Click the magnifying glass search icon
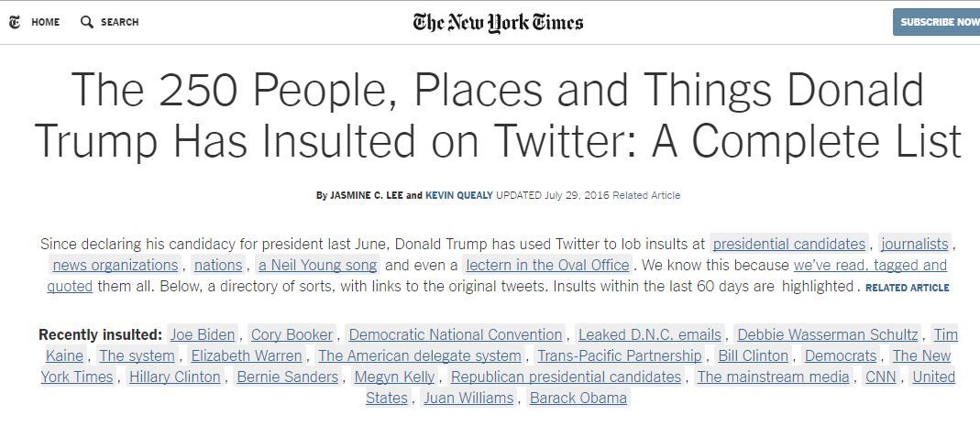The height and width of the screenshot is (426, 980). click(x=87, y=22)
